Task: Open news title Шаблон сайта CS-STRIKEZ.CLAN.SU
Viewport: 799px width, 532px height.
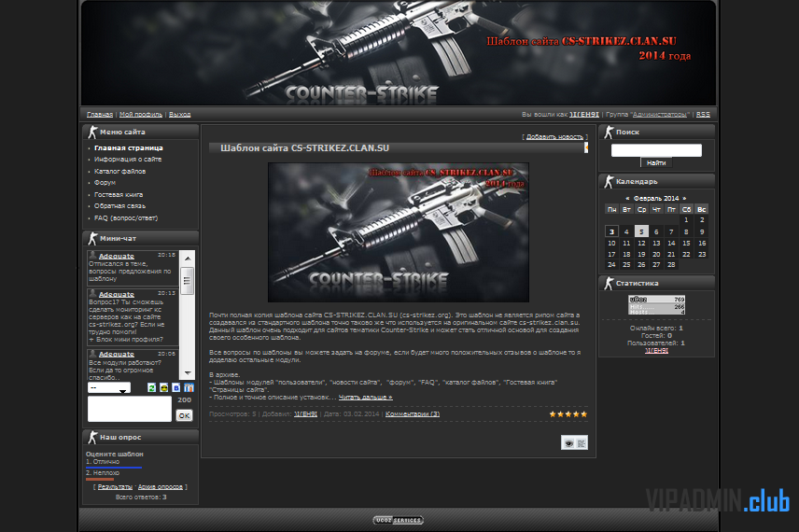Action: pos(304,148)
